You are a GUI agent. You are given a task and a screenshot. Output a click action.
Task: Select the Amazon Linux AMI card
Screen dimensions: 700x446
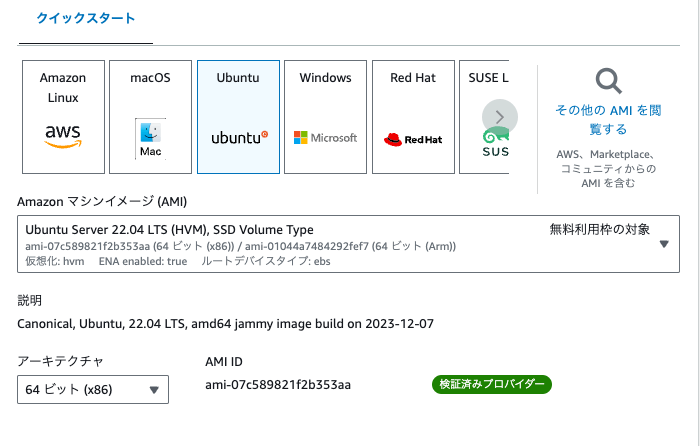tap(63, 117)
